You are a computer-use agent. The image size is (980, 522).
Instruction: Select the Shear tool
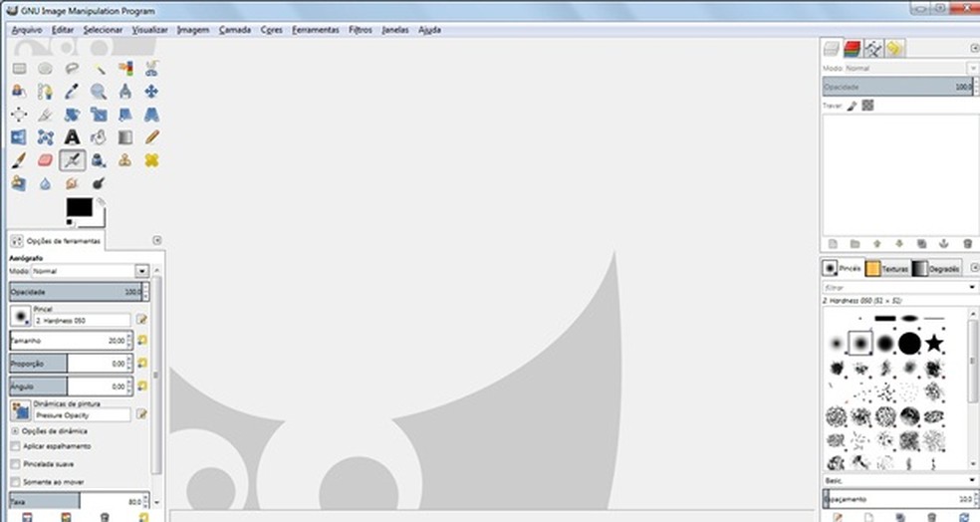pyautogui.click(x=125, y=115)
